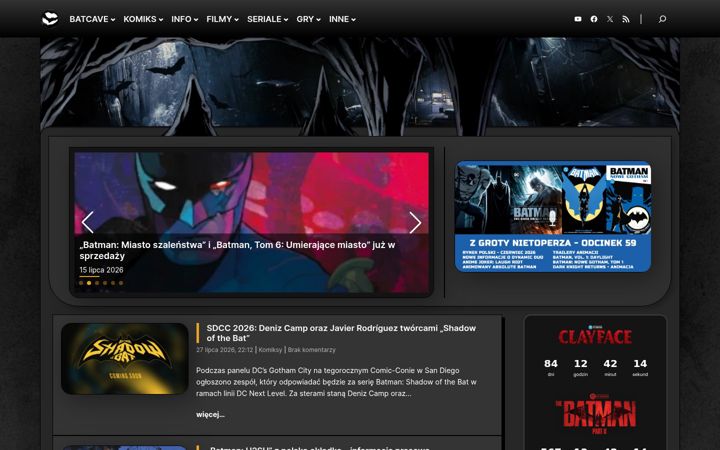
Task: Select the sixth slider dot
Action: [121, 283]
